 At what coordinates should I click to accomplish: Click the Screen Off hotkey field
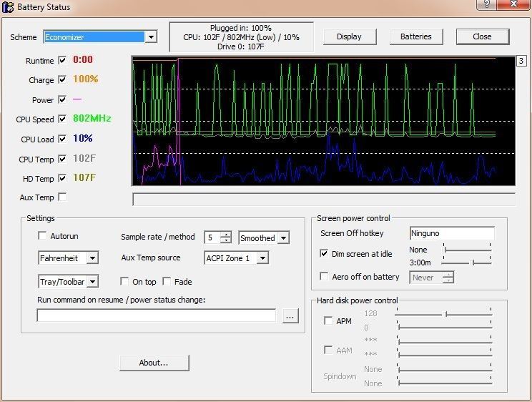452,233
